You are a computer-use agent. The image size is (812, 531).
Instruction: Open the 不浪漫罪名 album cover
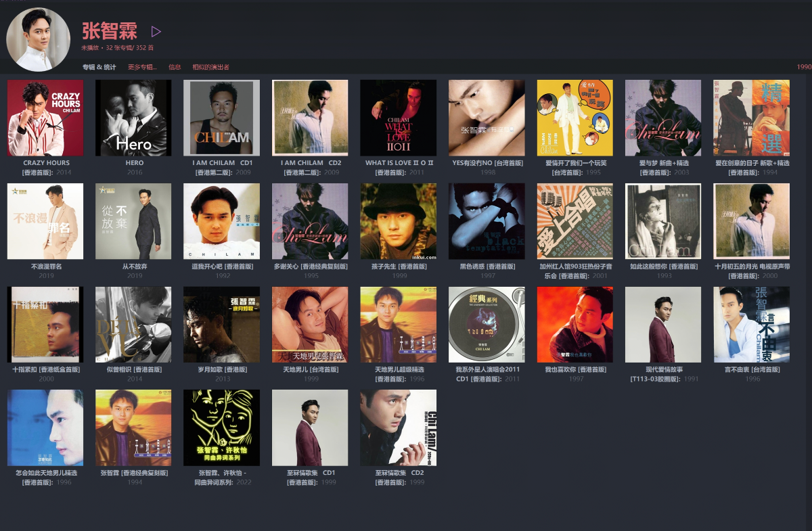coord(45,221)
